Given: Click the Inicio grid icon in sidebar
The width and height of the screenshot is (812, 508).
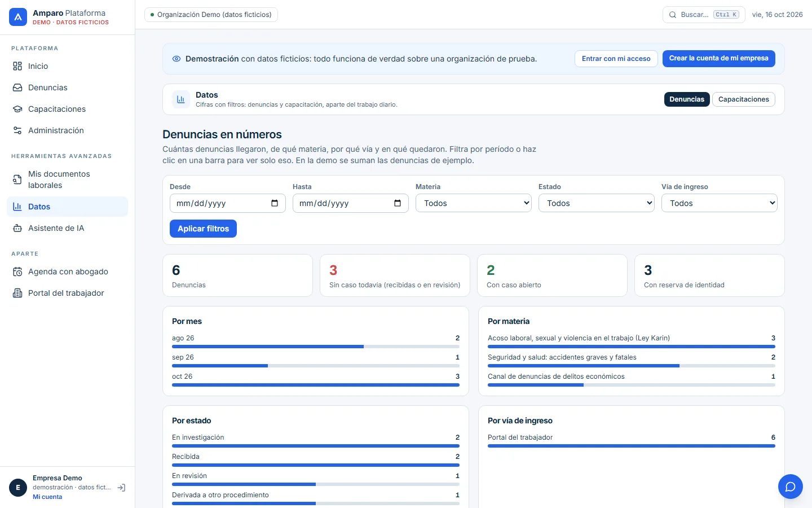Looking at the screenshot, I should coord(17,66).
